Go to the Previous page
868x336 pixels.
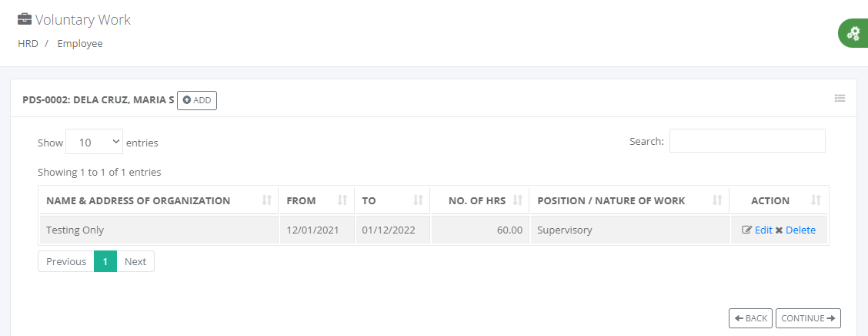point(66,262)
